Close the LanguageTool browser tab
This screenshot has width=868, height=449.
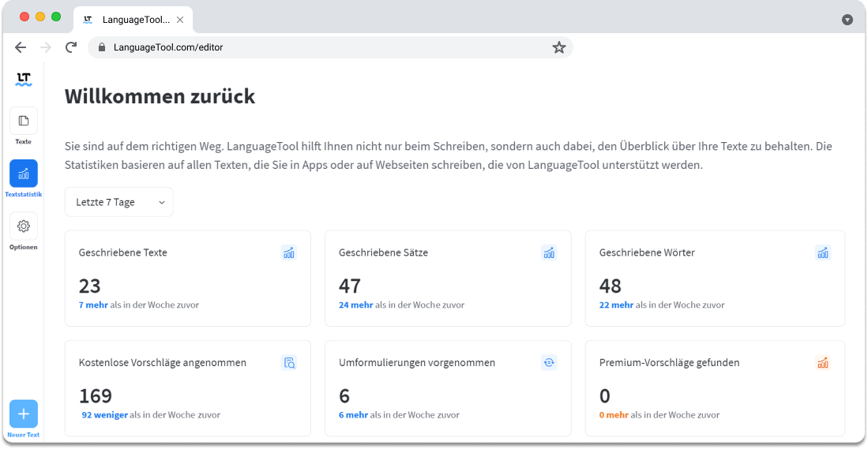180,20
